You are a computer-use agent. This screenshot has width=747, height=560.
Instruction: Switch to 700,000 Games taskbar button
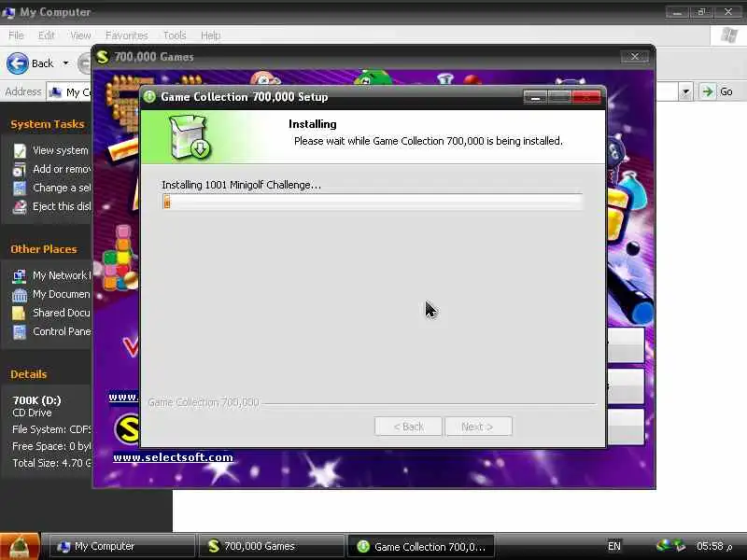click(x=272, y=546)
